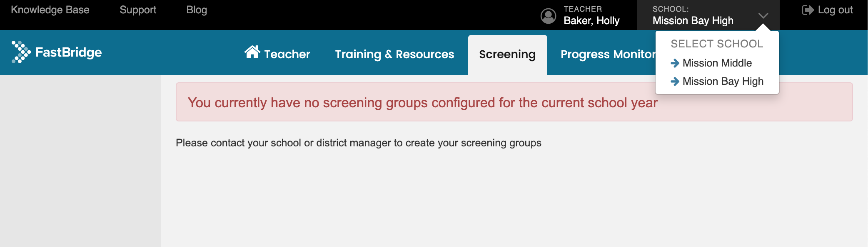Switch to the Screening tab

(507, 54)
